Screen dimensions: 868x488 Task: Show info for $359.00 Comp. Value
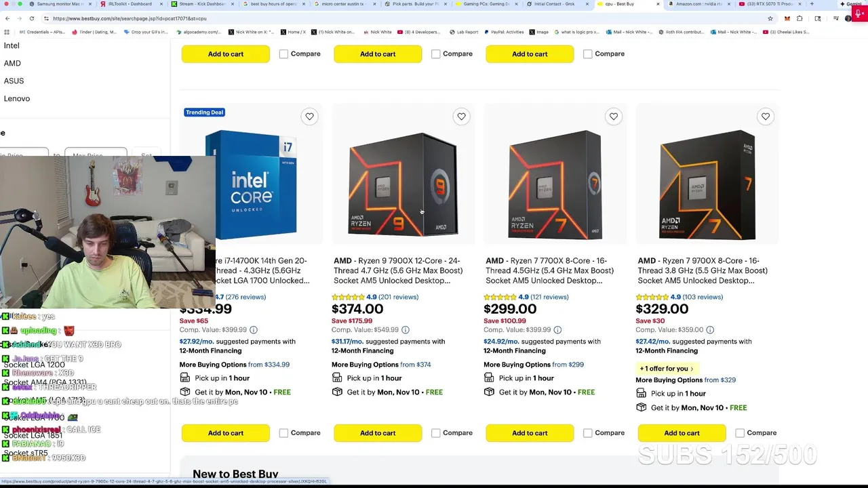pyautogui.click(x=709, y=330)
